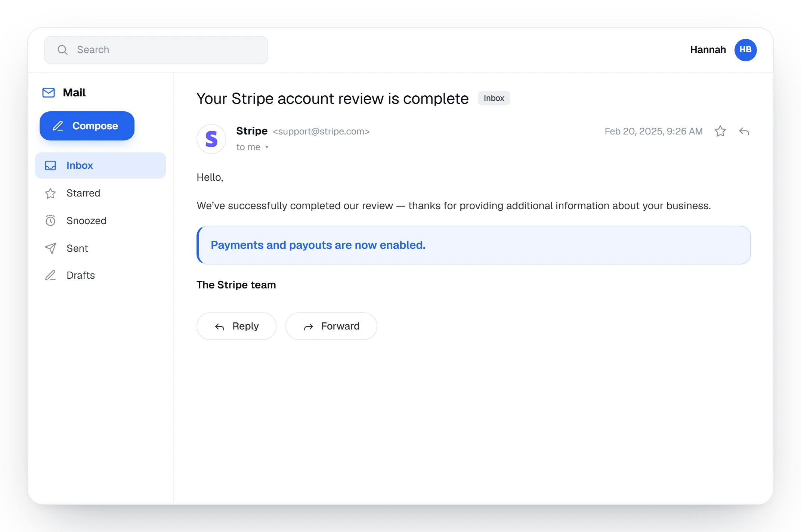
Task: Compose a new email
Action: pos(87,126)
